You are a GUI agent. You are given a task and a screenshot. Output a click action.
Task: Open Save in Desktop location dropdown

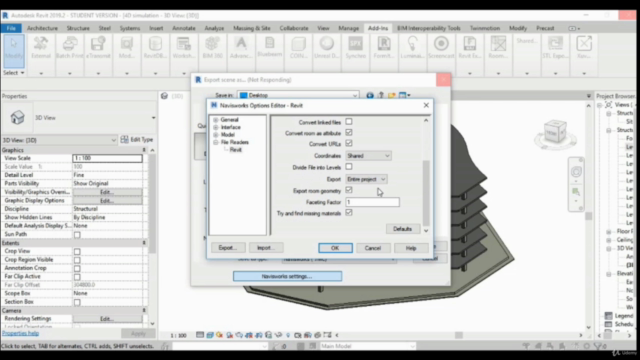(298, 95)
